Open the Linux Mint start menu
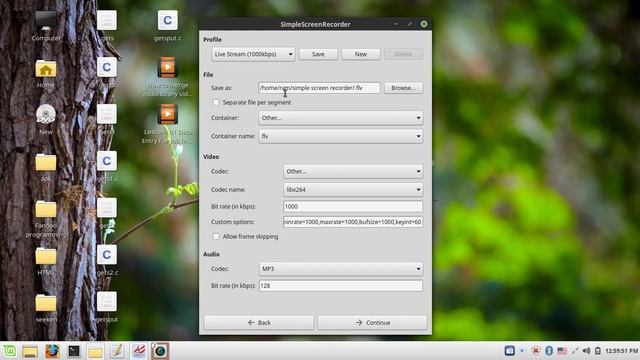Viewport: 640px width, 360px height. click(x=9, y=351)
